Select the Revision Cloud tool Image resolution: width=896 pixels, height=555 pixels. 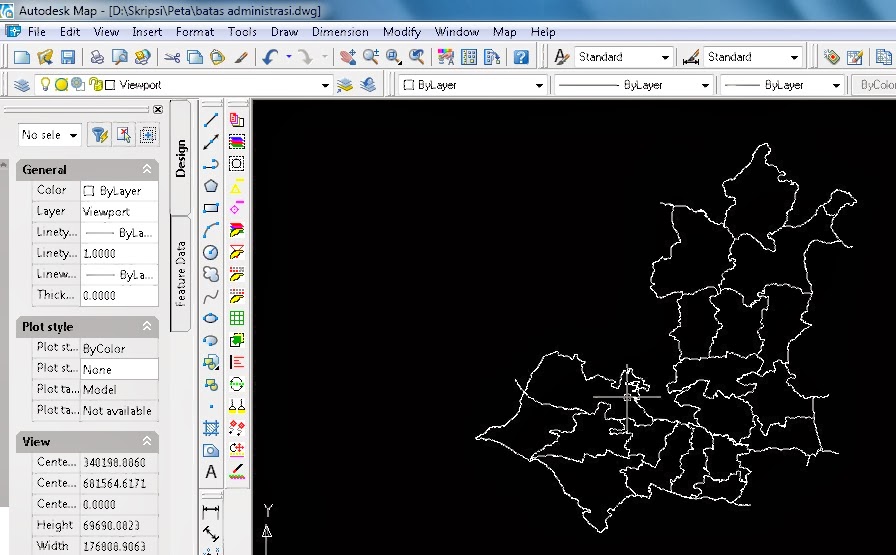pos(211,274)
